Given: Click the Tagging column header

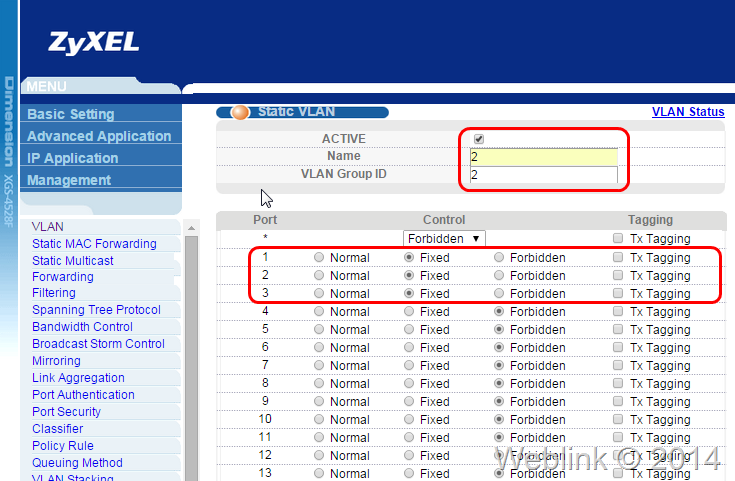Looking at the screenshot, I should (650, 220).
